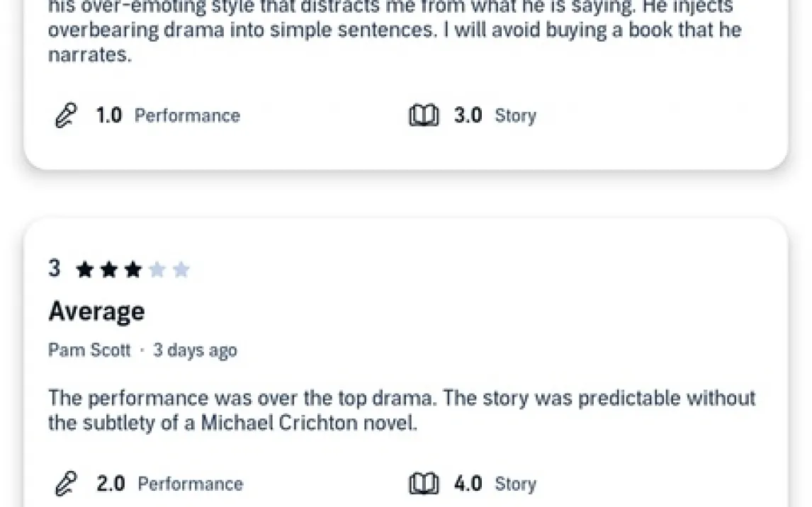812x507 pixels.
Task: Click the review text about over the top drama
Action: coord(401,411)
